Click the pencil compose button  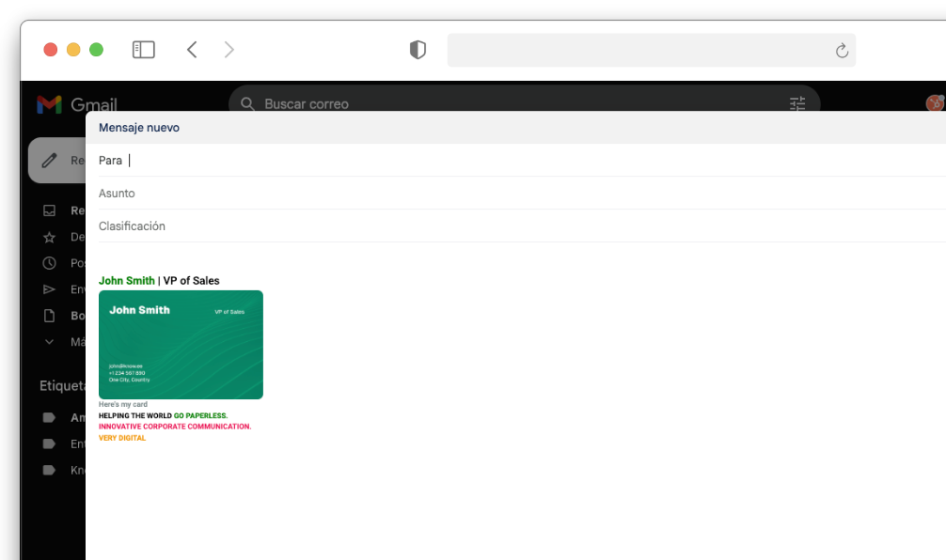tap(50, 161)
